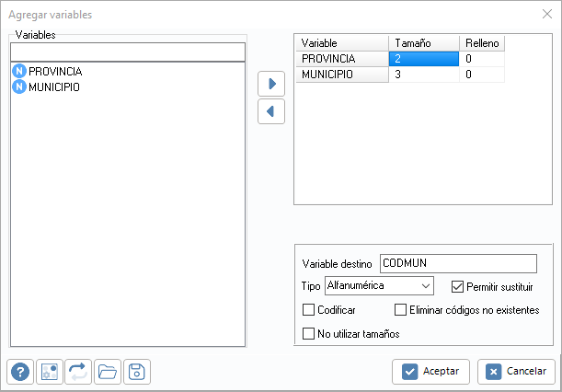Remove variable with the left arrow button
Image resolution: width=562 pixels, height=392 pixels.
271,111
